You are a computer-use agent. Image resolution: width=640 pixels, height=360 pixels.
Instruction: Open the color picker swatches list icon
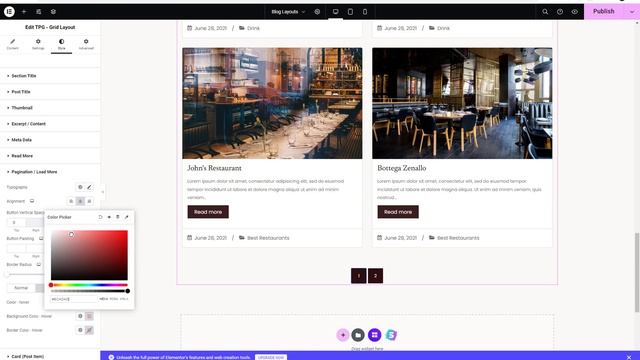[x=118, y=217]
